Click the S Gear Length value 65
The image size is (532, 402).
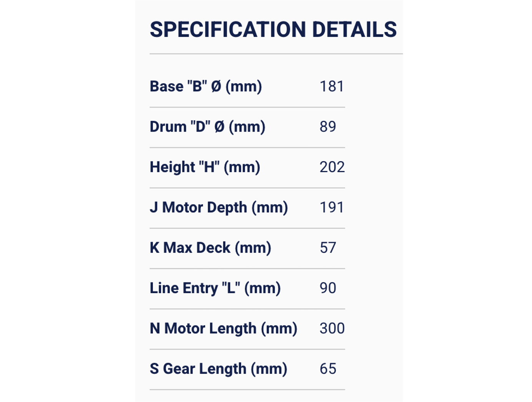pyautogui.click(x=328, y=369)
